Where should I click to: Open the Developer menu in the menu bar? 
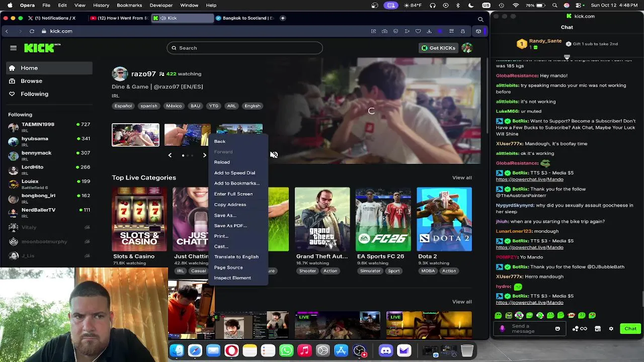161,5
